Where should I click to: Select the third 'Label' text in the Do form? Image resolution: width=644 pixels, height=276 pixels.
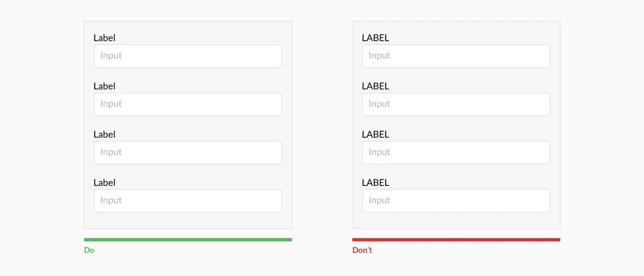[x=104, y=134]
